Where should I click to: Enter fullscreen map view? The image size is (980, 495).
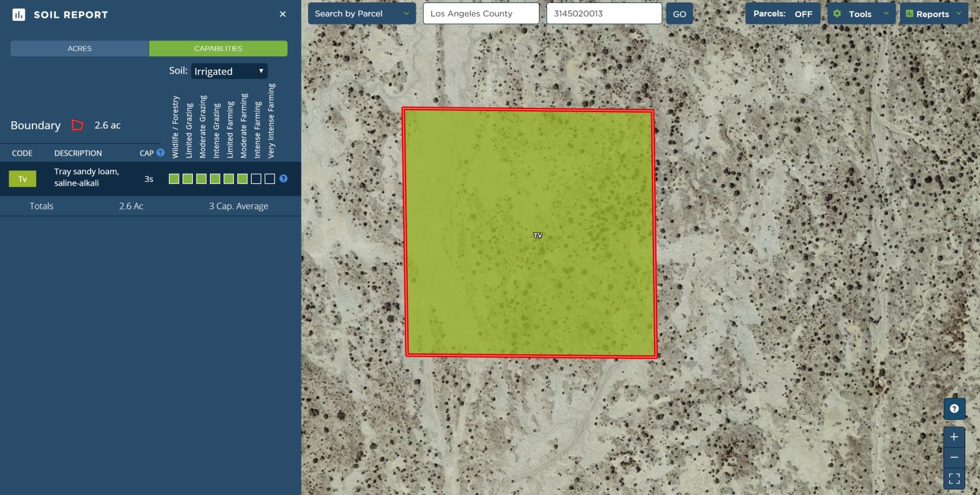pos(954,478)
